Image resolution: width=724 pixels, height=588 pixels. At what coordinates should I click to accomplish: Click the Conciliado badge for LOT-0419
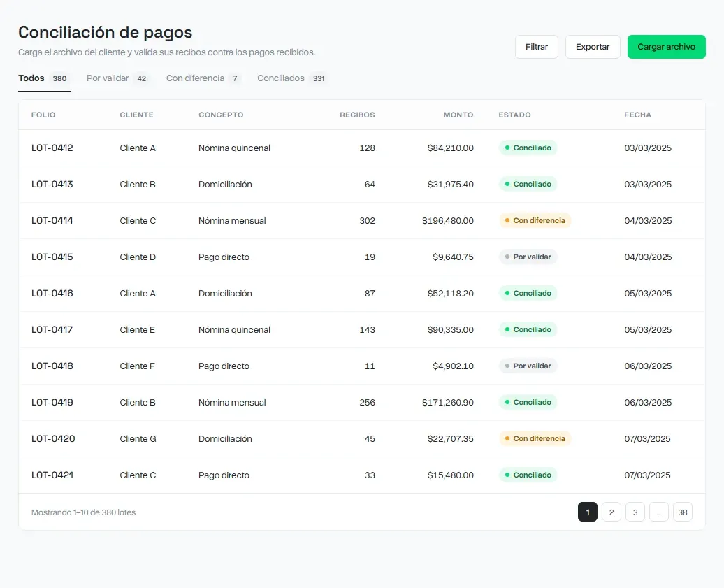coord(528,402)
